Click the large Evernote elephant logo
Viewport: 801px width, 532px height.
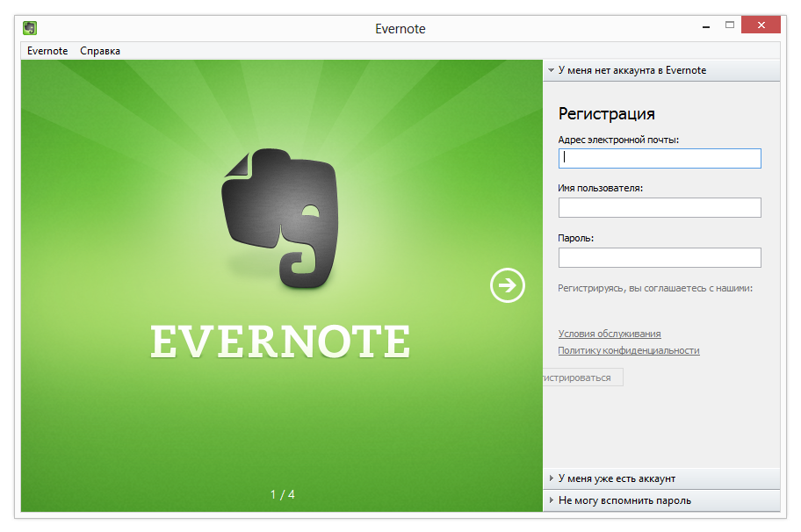[280, 219]
